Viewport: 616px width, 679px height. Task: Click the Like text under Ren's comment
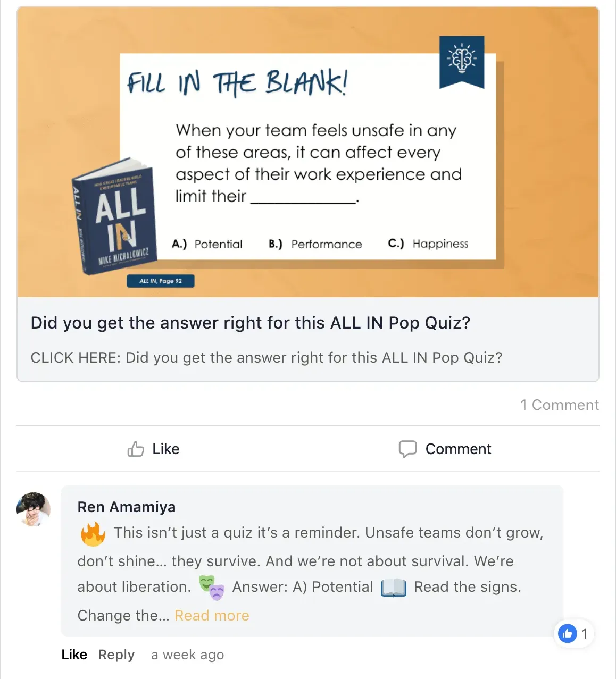[74, 655]
